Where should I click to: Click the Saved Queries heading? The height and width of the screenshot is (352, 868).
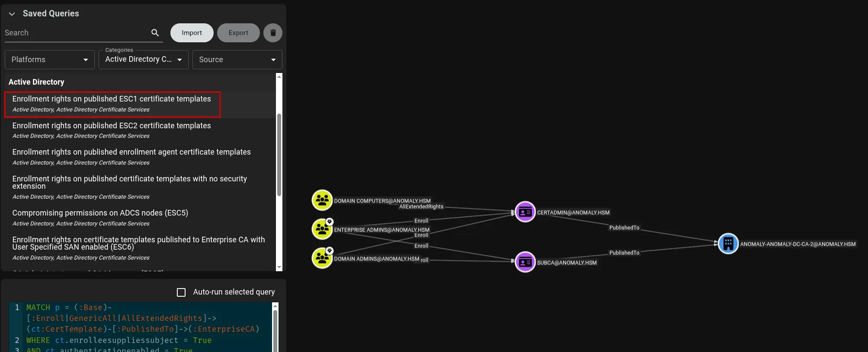tap(51, 13)
